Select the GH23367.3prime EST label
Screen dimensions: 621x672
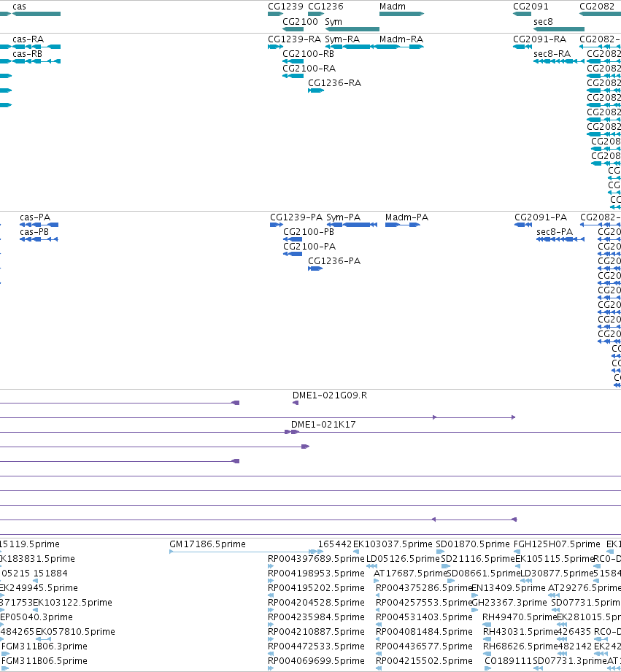509,603
